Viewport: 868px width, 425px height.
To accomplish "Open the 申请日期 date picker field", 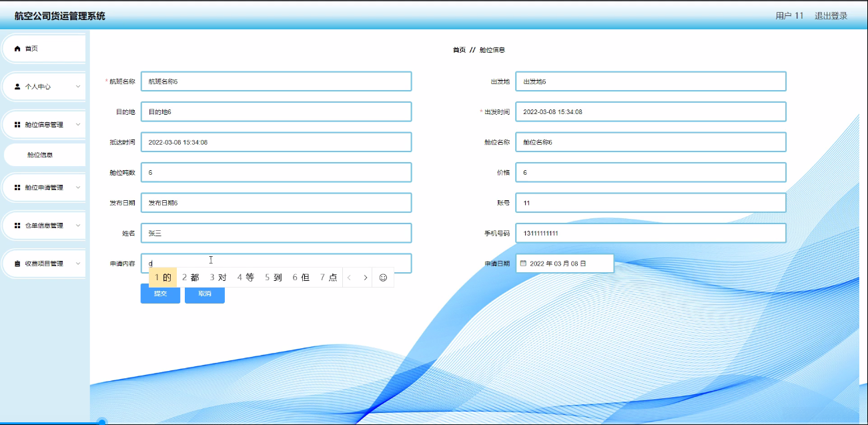I will tap(564, 264).
